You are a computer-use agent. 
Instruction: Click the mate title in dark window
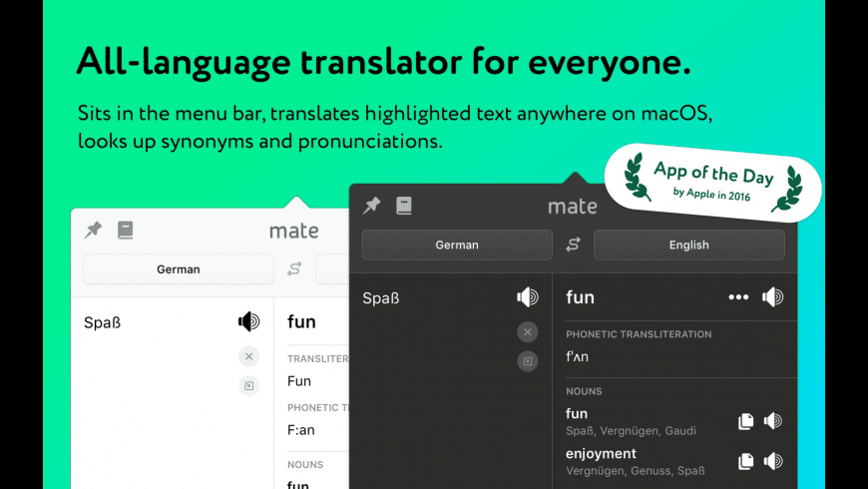[573, 206]
